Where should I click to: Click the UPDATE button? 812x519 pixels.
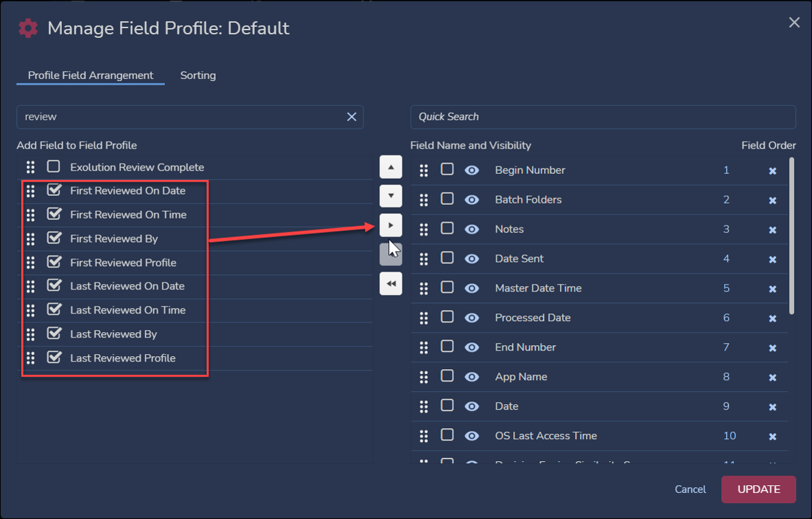point(758,489)
